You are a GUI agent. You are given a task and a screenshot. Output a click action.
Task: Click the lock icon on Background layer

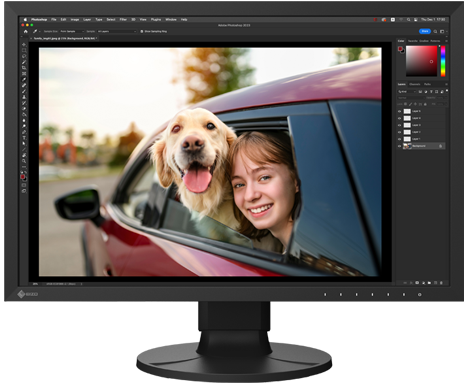(x=440, y=146)
